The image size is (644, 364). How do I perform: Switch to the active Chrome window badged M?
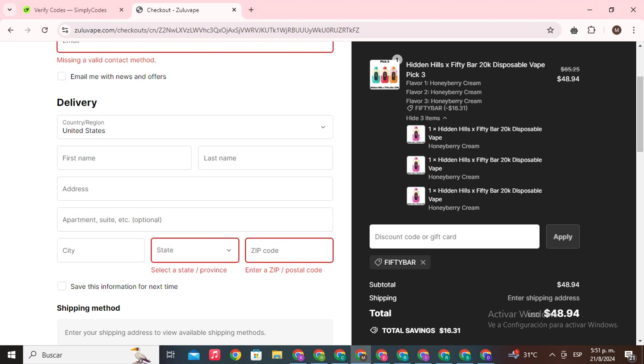pyautogui.click(x=361, y=355)
